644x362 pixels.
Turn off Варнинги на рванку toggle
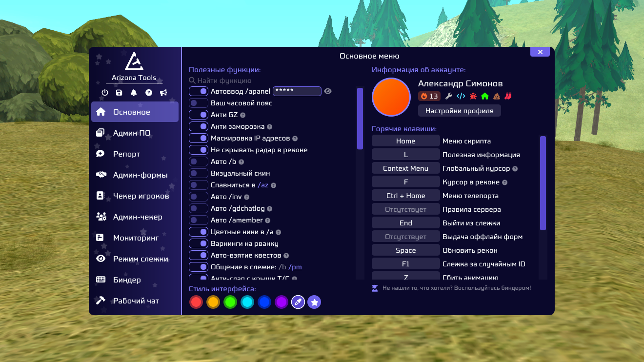tap(199, 243)
